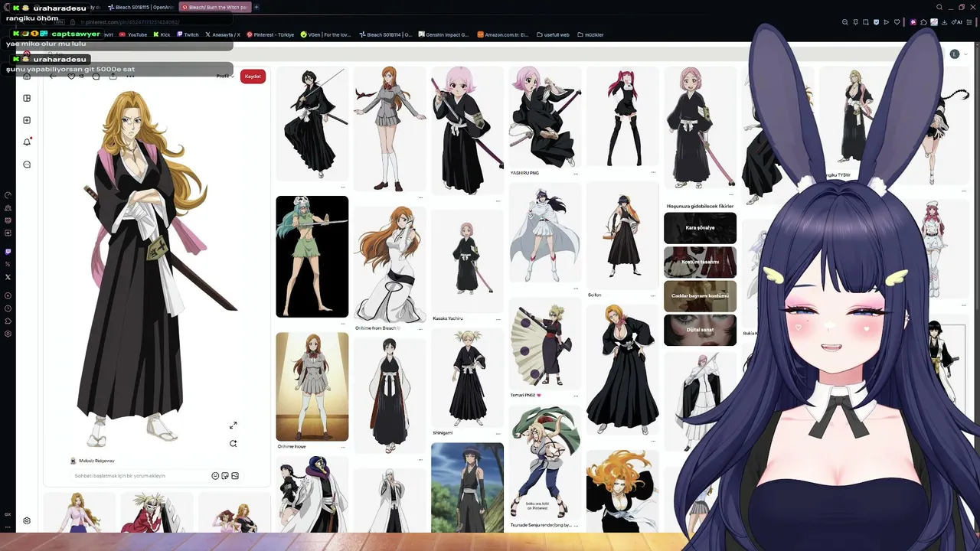Share the pin via upload icon
The width and height of the screenshot is (980, 551).
[113, 77]
